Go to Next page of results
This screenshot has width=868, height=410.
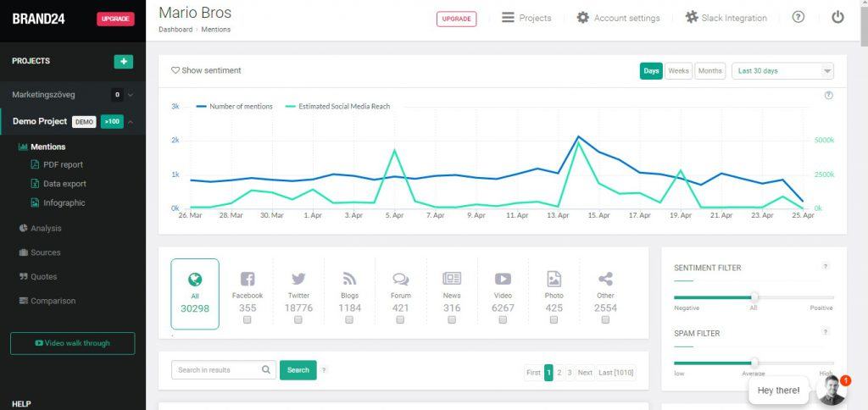(x=585, y=373)
